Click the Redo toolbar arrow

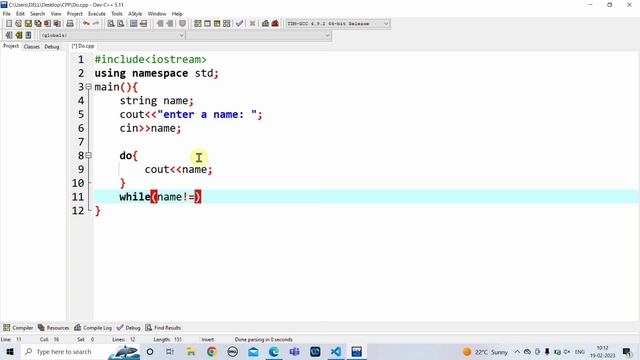point(96,24)
